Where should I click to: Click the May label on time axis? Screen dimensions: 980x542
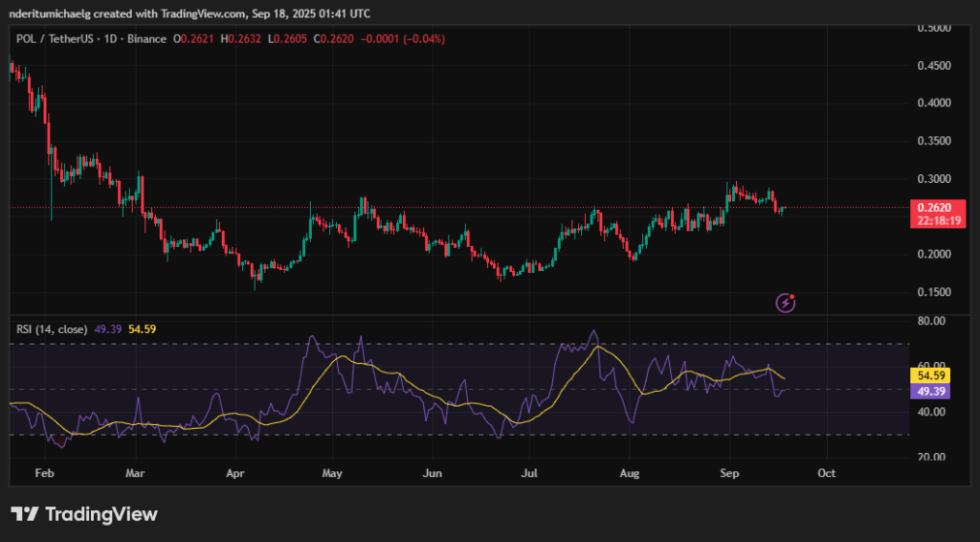(x=332, y=473)
